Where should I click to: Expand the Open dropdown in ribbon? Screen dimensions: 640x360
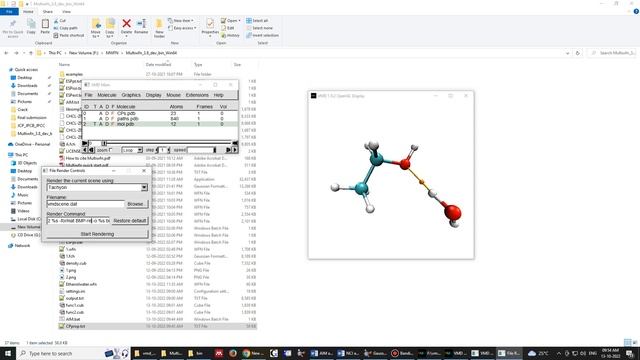point(239,20)
